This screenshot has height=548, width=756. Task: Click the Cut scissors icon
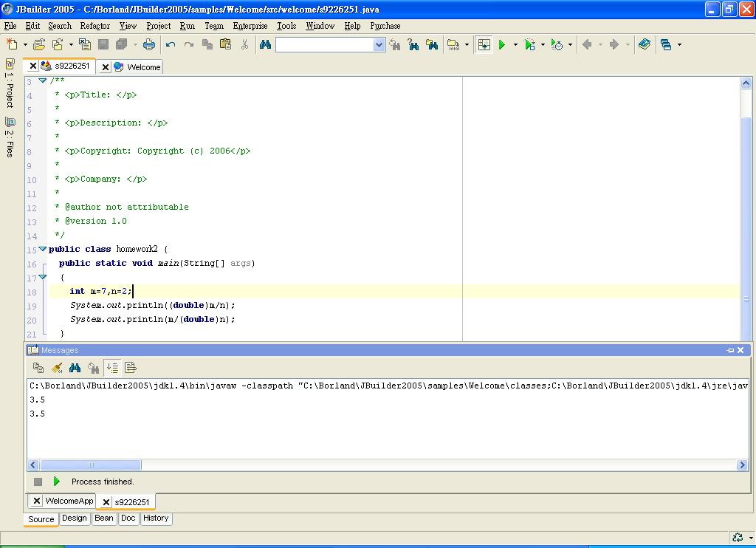(244, 44)
